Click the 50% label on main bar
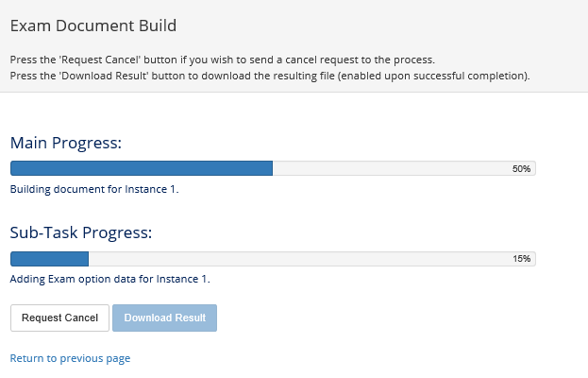 (x=521, y=168)
